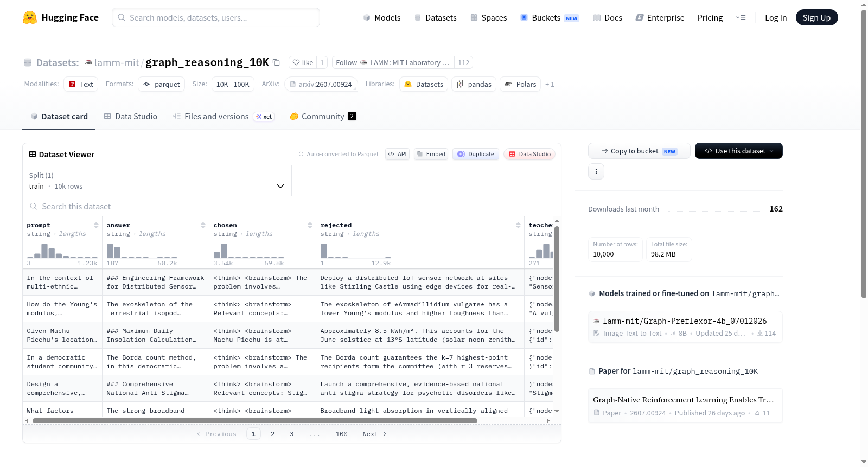This screenshot has width=868, height=467.
Task: Sort the answer column
Action: pyautogui.click(x=203, y=225)
